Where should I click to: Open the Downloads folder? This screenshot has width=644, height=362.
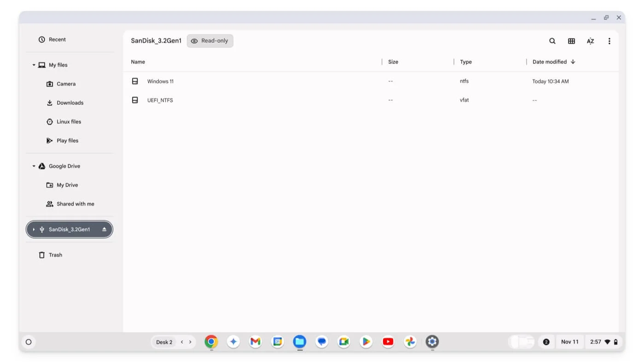point(70,103)
